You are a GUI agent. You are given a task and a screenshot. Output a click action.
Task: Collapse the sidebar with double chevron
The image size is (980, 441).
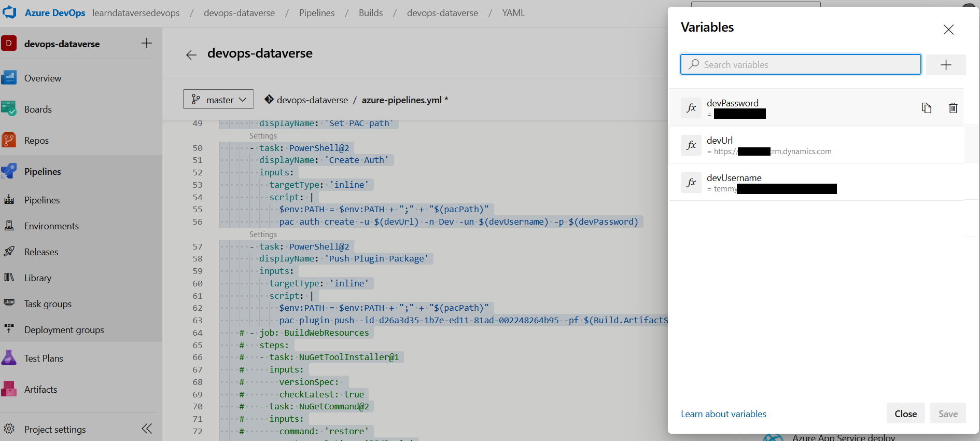(147, 429)
